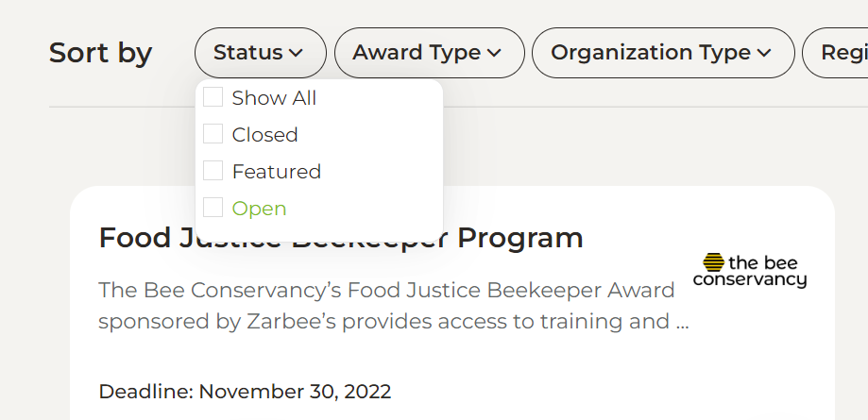Click the Deadline November 30, 2022 text
This screenshot has height=420, width=868.
coord(245,392)
